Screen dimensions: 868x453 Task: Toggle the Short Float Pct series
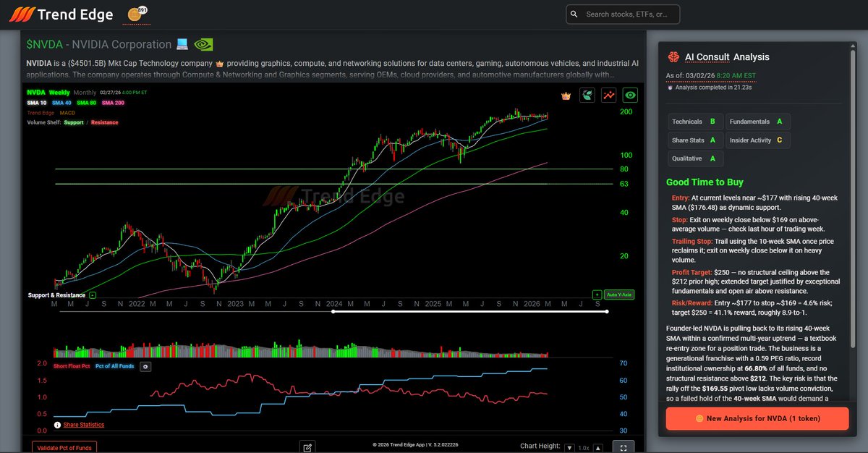[x=72, y=367]
